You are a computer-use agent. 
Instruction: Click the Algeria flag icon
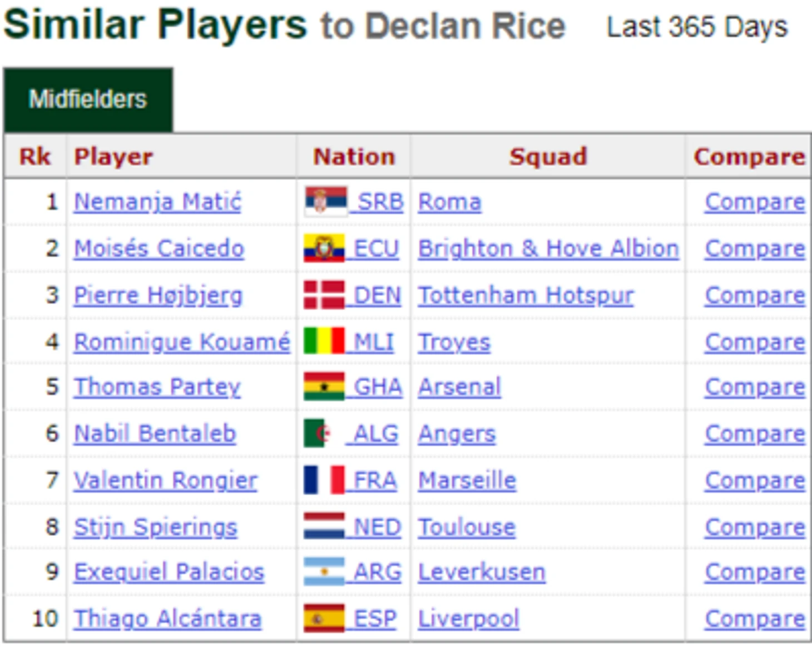(x=319, y=433)
